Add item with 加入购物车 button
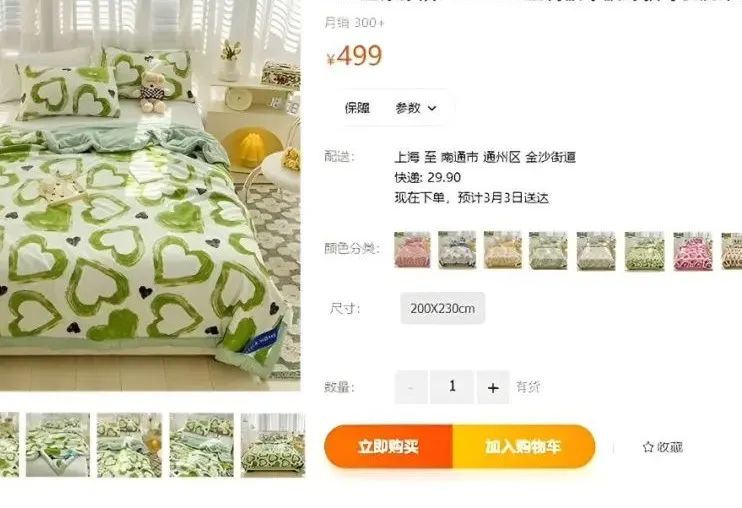 tap(523, 446)
